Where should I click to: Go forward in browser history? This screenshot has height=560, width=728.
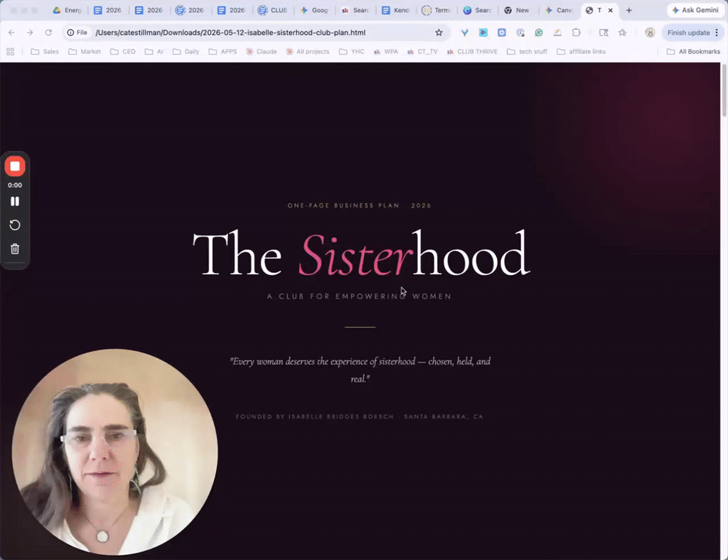coord(30,33)
